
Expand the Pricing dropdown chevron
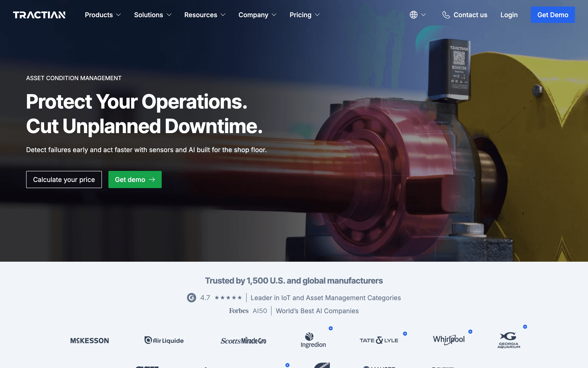point(317,15)
